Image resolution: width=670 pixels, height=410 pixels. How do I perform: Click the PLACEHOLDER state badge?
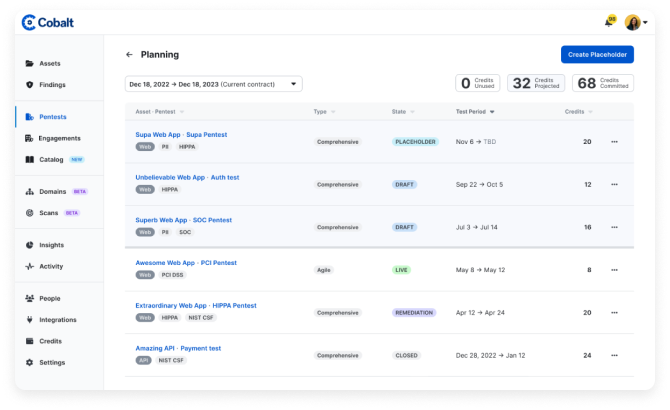(415, 142)
